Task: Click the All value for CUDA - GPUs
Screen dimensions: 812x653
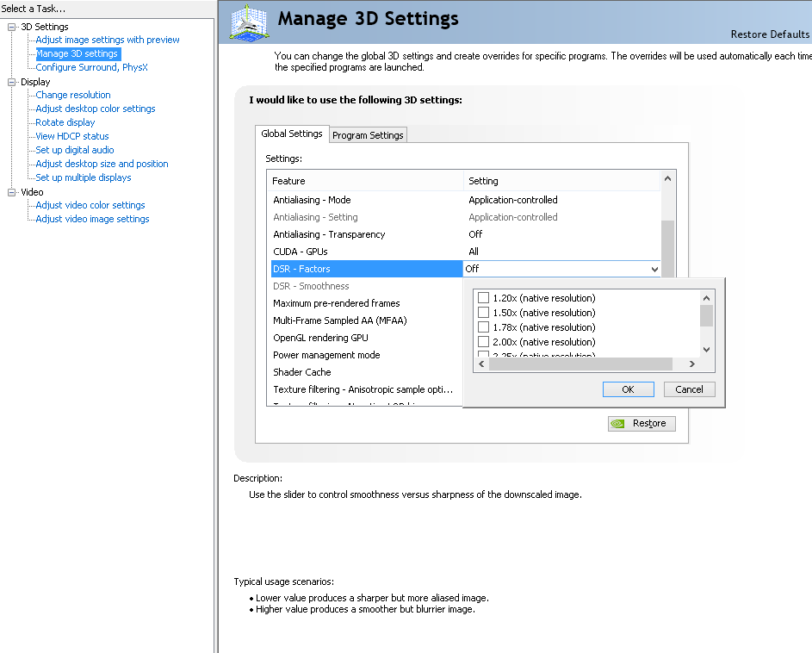Action: 474,252
